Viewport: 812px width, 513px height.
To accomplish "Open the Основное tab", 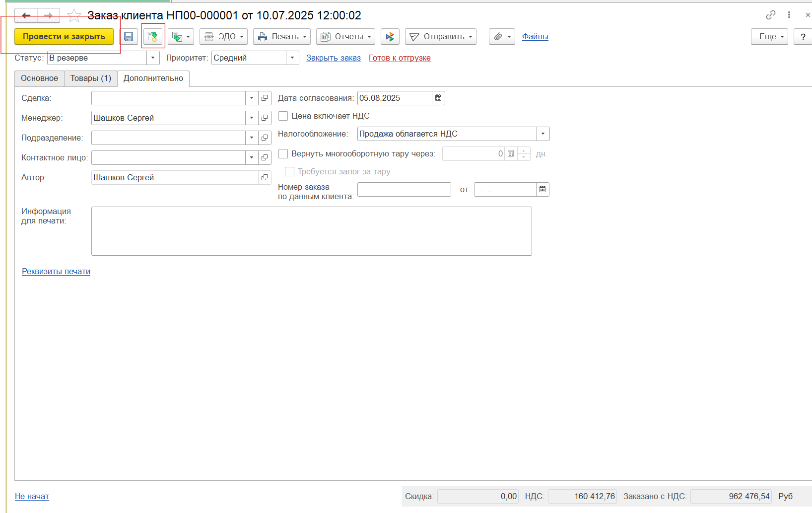I will click(39, 78).
